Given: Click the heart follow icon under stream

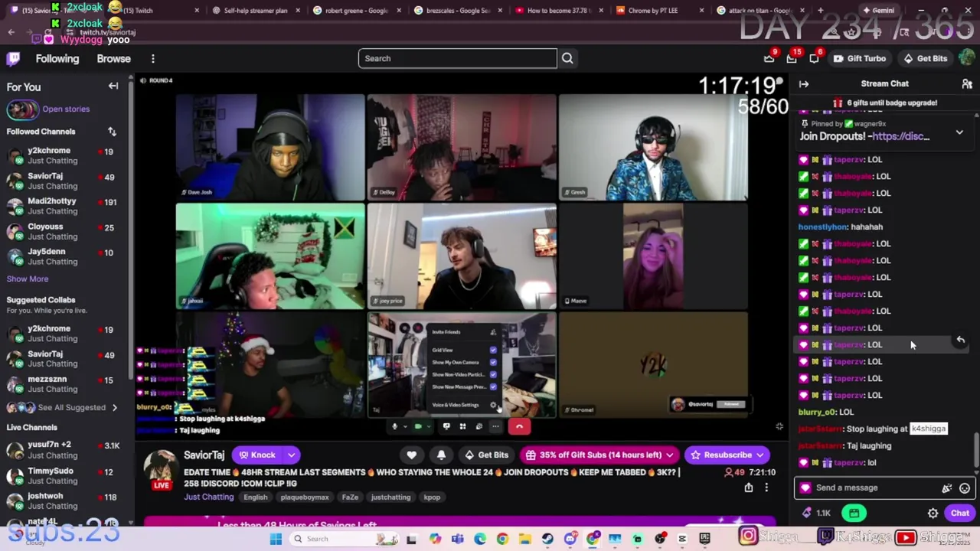Looking at the screenshot, I should [x=412, y=455].
